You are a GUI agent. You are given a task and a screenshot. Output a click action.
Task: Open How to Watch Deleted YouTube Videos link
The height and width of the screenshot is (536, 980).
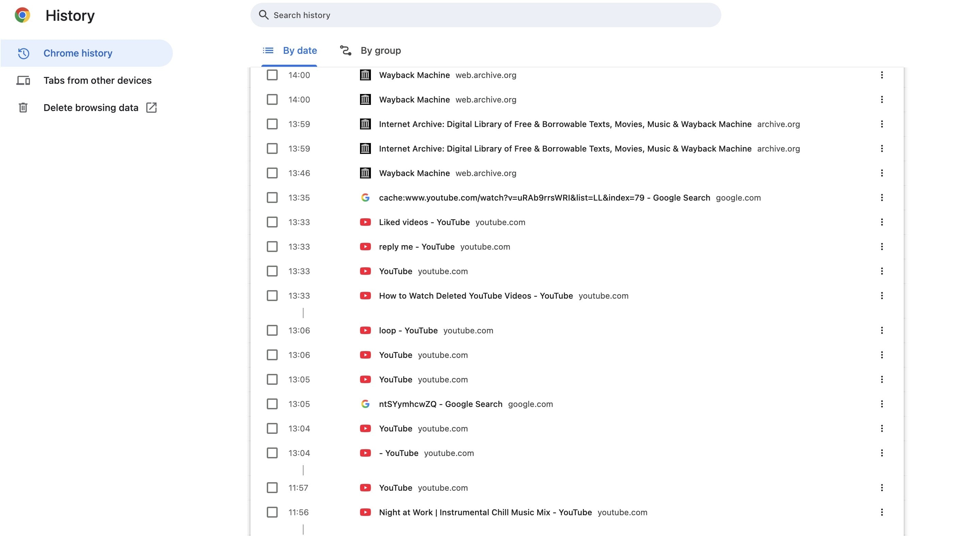476,296
